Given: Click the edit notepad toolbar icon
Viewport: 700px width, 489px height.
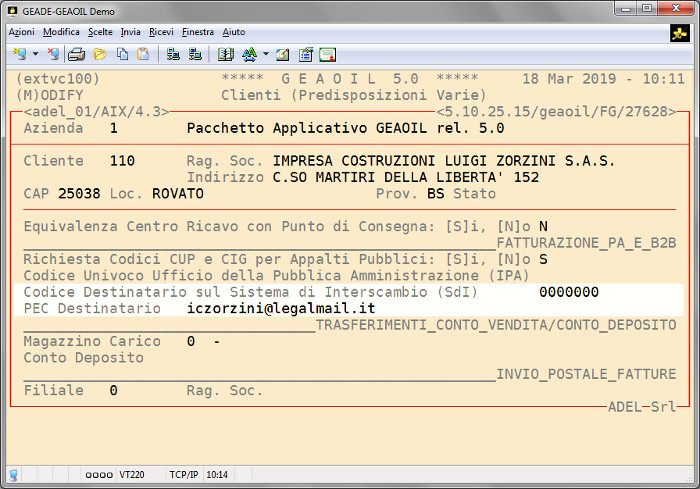Looking at the screenshot, I should [283, 54].
